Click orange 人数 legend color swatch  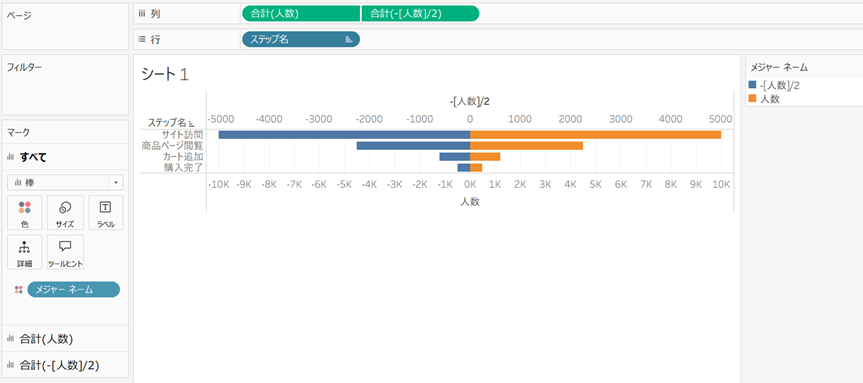[x=752, y=99]
